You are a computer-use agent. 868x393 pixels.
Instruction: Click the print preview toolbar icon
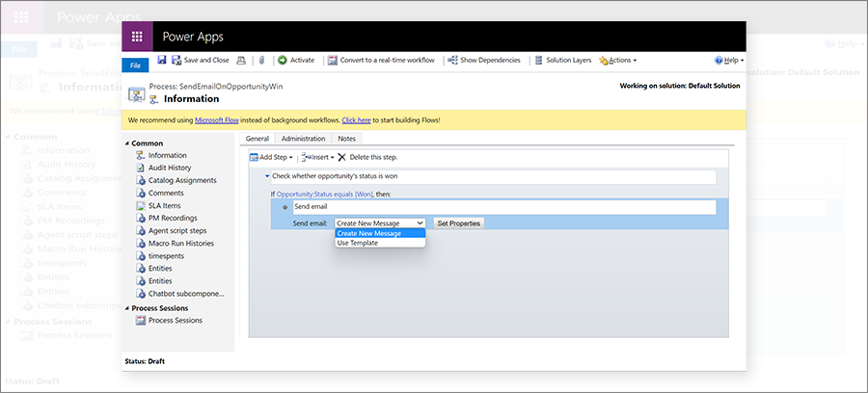pos(241,61)
